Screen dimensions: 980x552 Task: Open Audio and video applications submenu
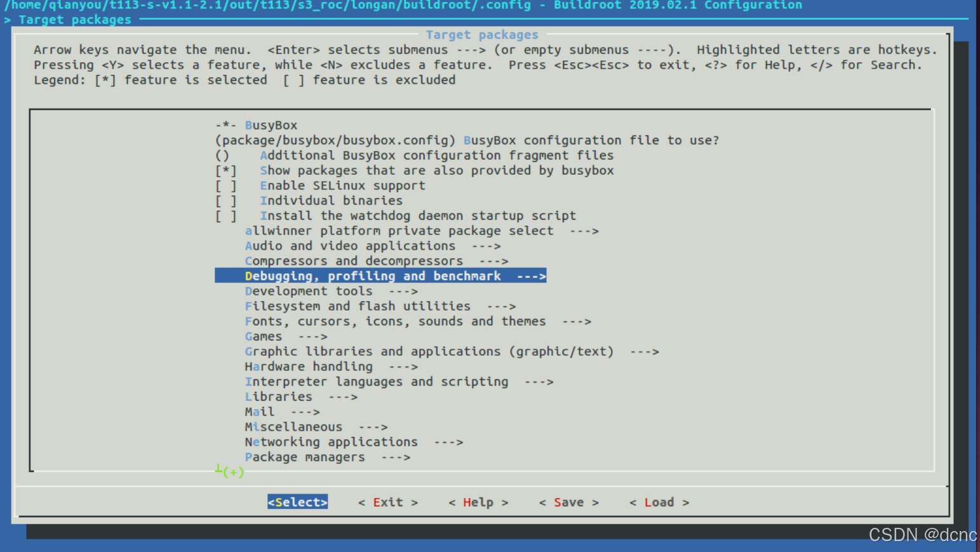tap(373, 246)
